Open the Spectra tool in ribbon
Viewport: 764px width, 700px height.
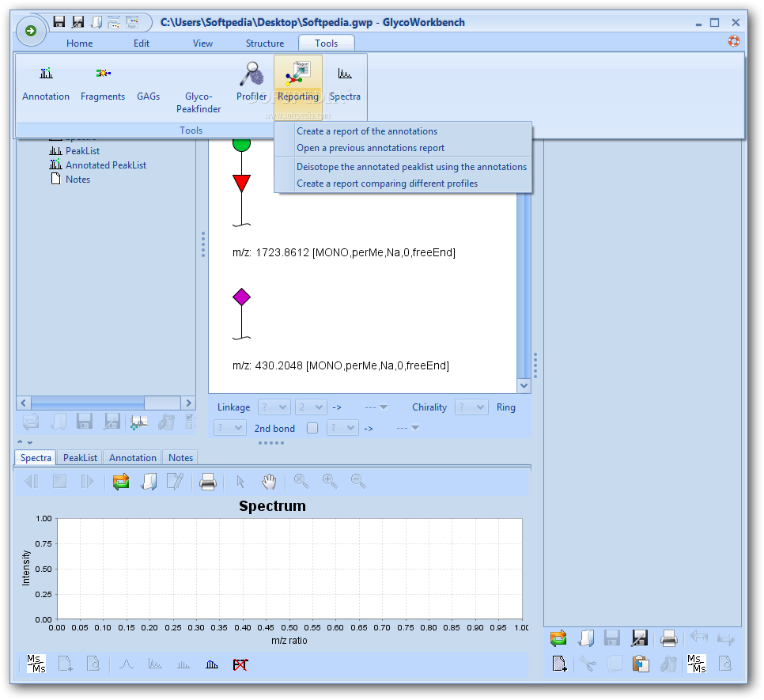click(x=345, y=84)
